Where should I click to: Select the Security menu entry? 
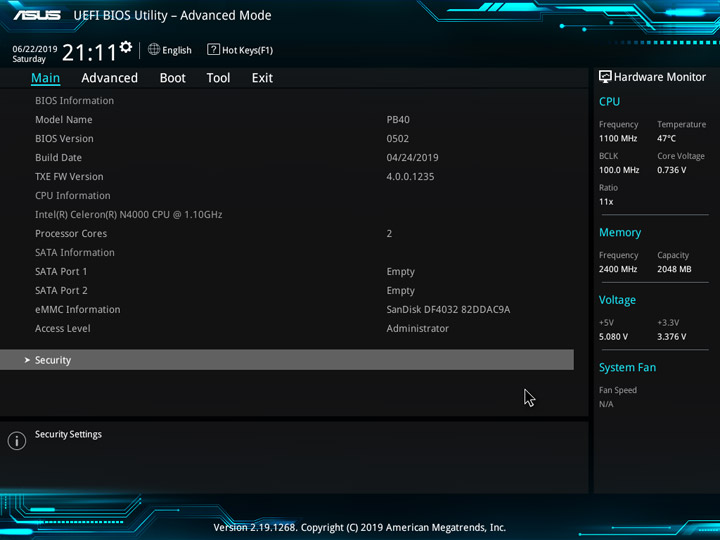pyautogui.click(x=287, y=360)
